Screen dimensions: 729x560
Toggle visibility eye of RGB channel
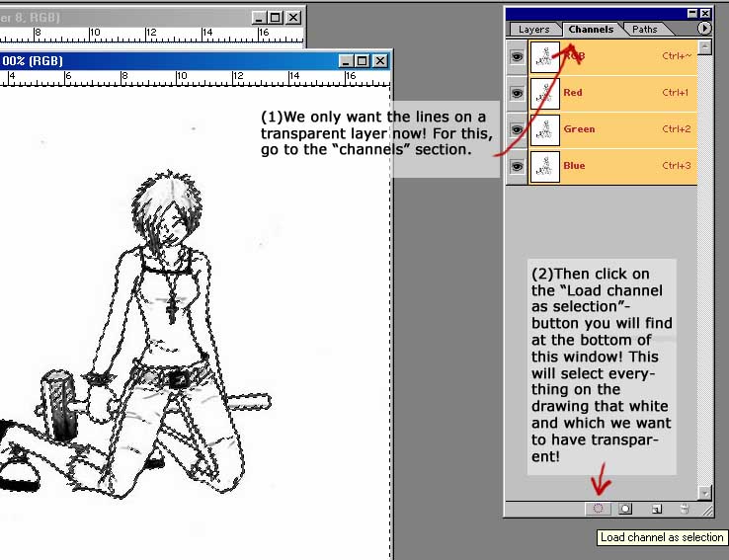tap(517, 57)
